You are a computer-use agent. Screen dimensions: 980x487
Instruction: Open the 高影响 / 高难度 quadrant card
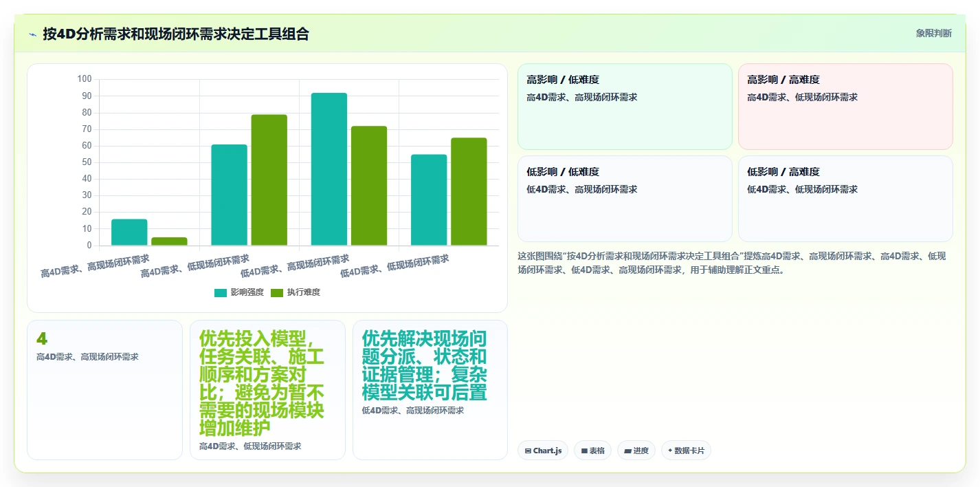pos(845,107)
